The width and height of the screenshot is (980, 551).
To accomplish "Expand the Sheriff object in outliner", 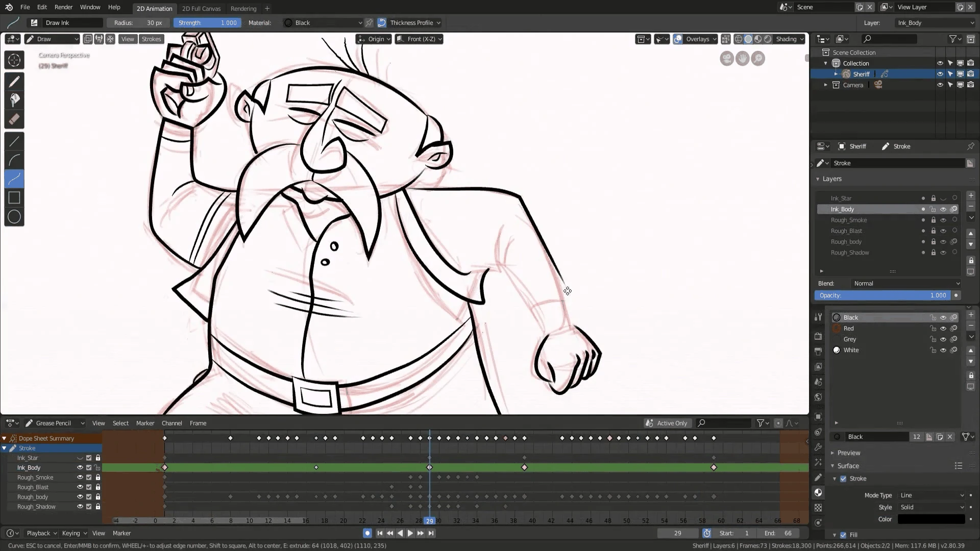I will click(836, 74).
